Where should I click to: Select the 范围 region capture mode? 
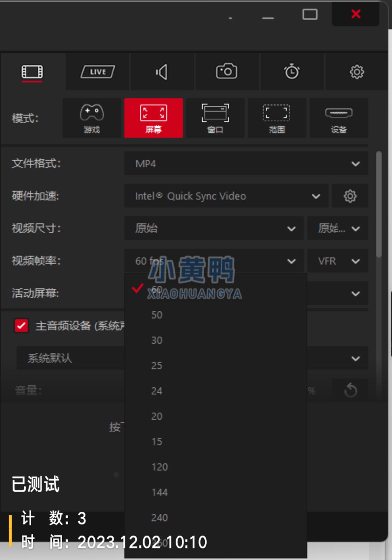pyautogui.click(x=277, y=118)
